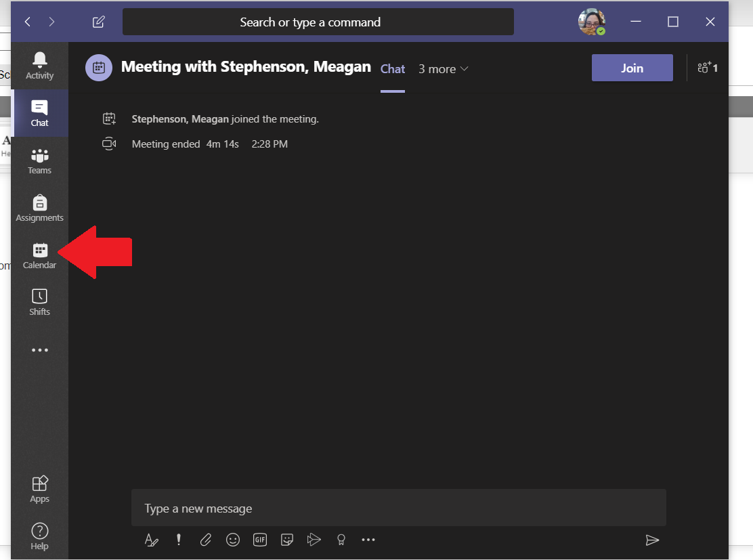Click the meeting calendar avatar icon
This screenshot has width=753, height=560.
pyautogui.click(x=98, y=68)
